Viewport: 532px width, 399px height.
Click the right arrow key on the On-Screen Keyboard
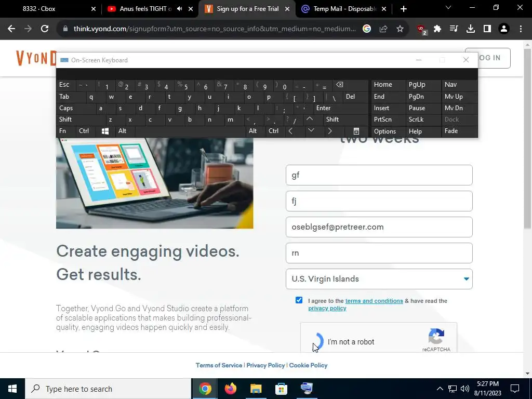click(329, 131)
